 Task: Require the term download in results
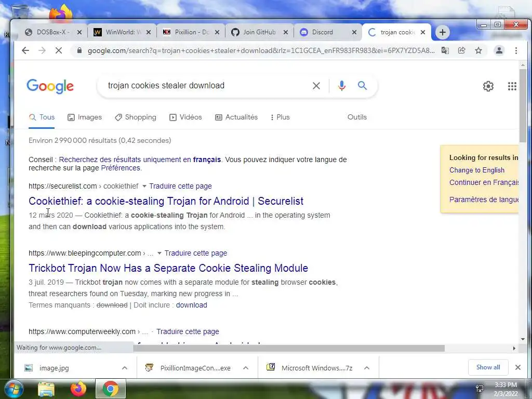[191, 305]
